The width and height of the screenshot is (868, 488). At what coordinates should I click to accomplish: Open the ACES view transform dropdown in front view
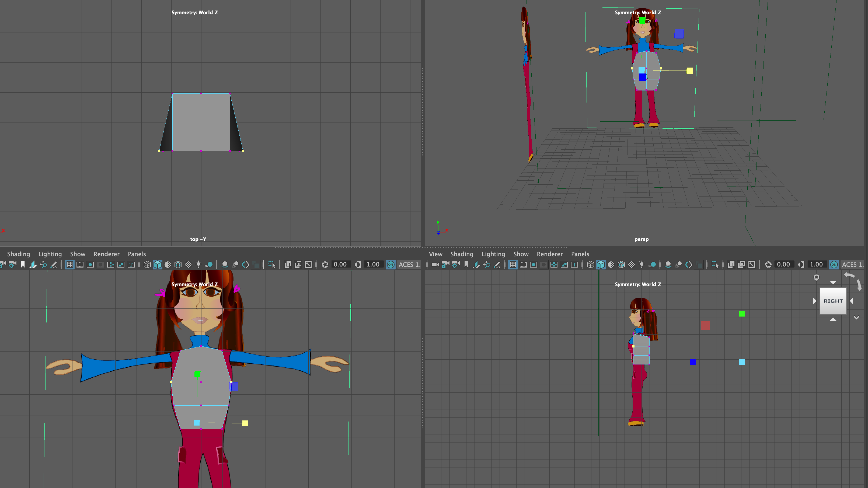click(409, 265)
